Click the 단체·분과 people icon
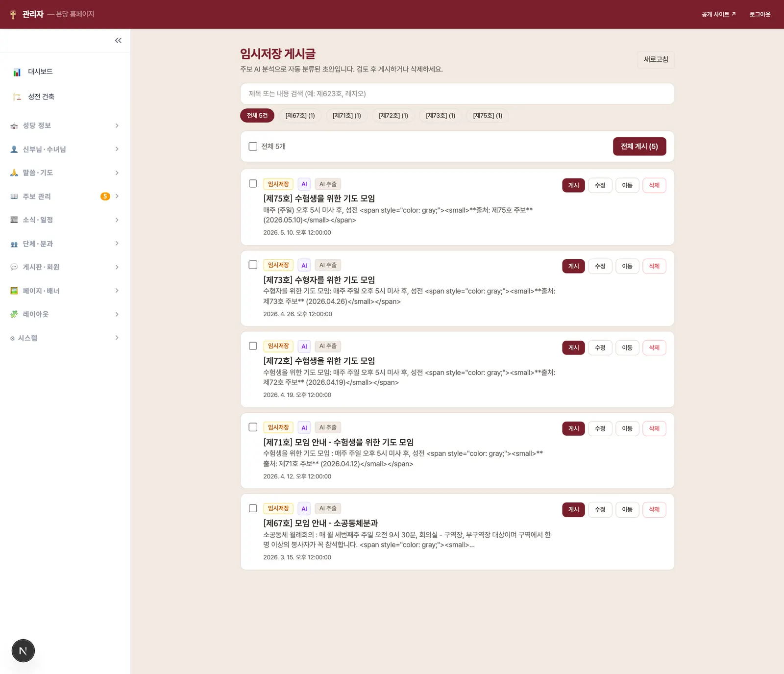 (14, 244)
